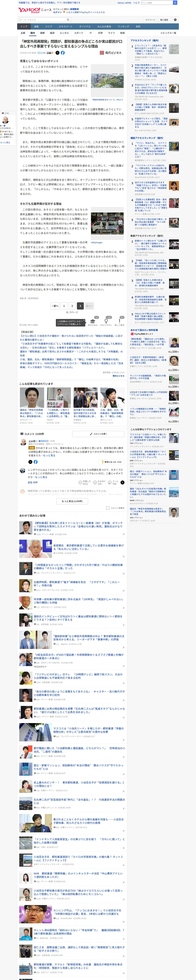Dismiss the 泉房穂氏 article with its x
The height and width of the screenshot is (980, 196).
(x=123, y=557)
